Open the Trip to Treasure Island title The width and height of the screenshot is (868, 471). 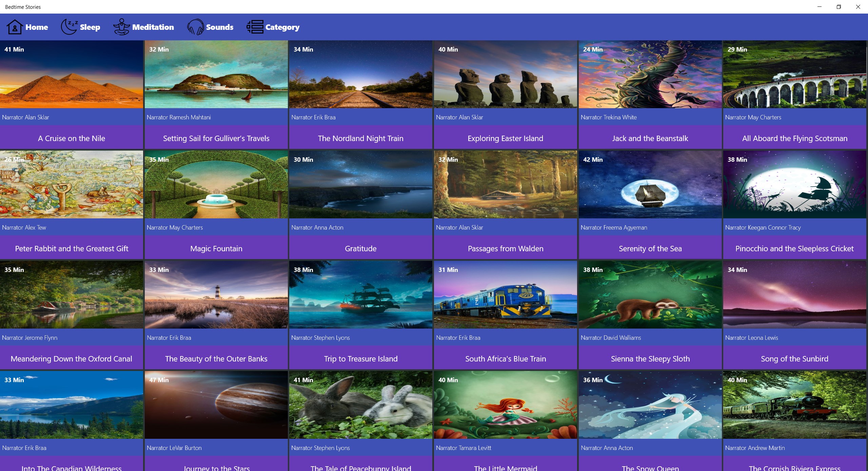(x=360, y=359)
